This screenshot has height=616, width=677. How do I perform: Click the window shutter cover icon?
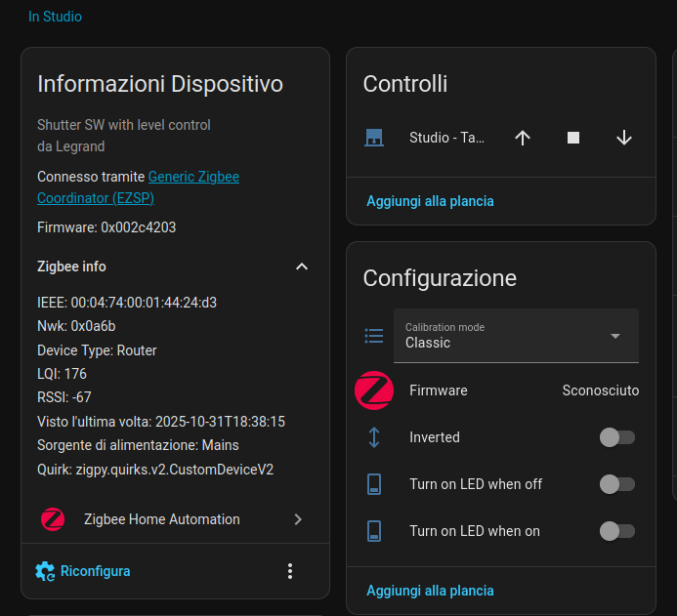click(x=373, y=138)
